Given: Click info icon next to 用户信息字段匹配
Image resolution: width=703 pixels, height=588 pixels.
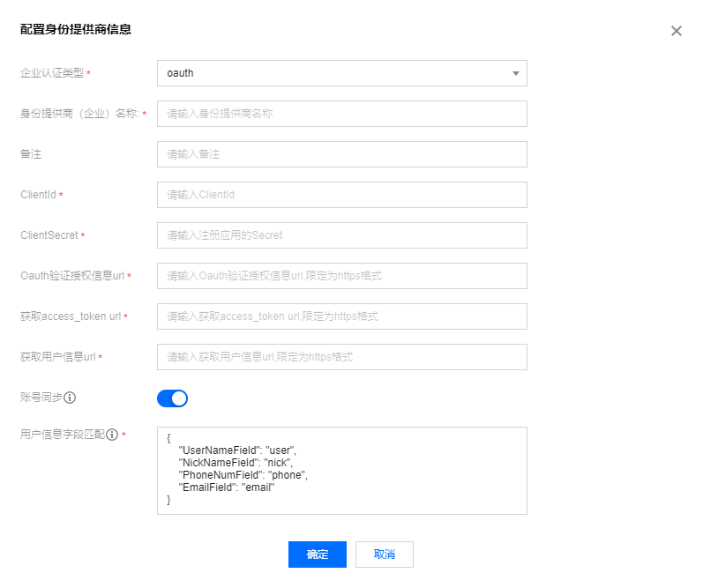Looking at the screenshot, I should click(112, 435).
